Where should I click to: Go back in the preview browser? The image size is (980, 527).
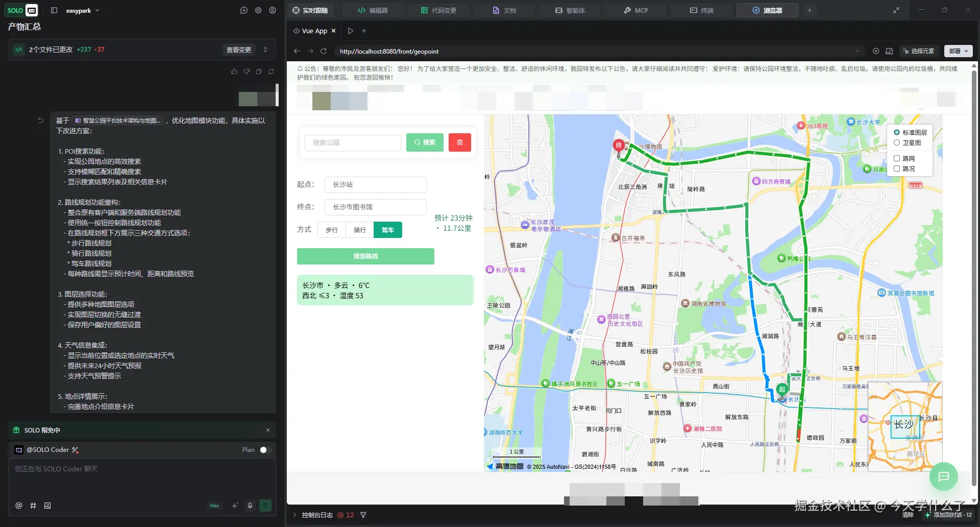click(x=297, y=51)
